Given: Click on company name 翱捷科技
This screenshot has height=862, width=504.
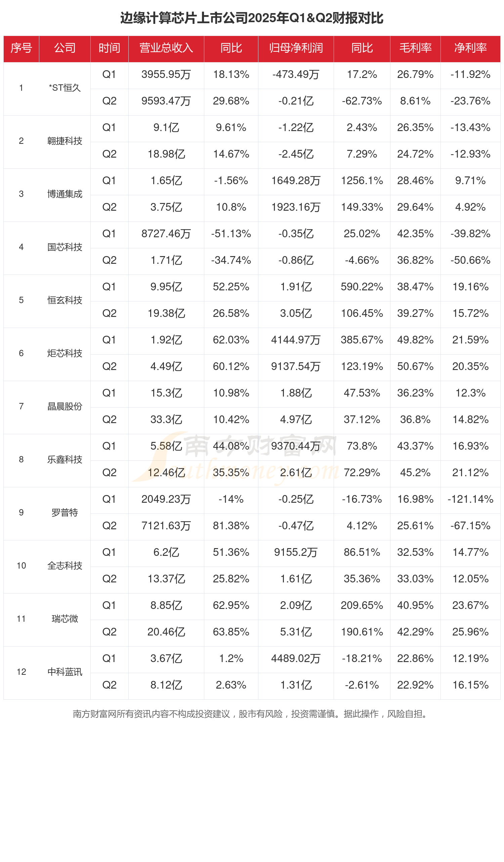Looking at the screenshot, I should [65, 141].
